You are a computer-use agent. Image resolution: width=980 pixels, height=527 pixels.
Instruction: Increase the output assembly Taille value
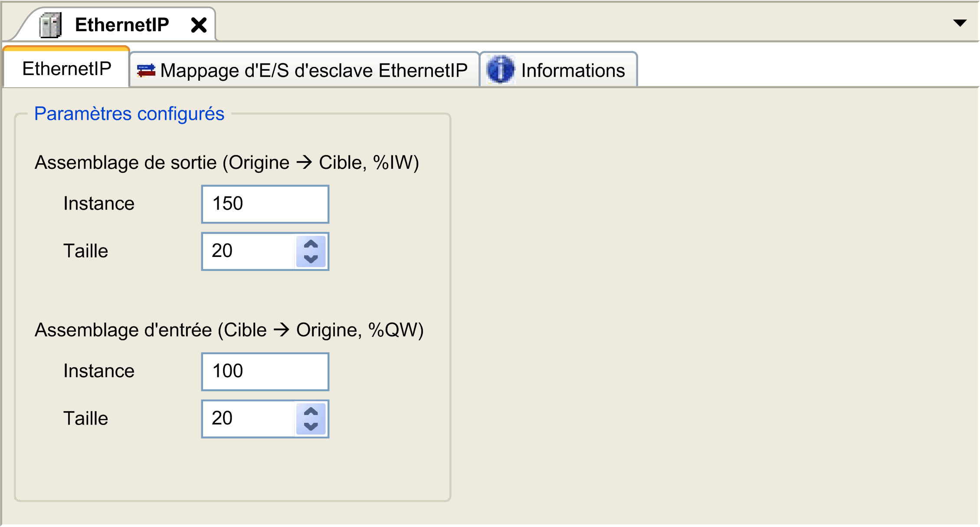[311, 244]
